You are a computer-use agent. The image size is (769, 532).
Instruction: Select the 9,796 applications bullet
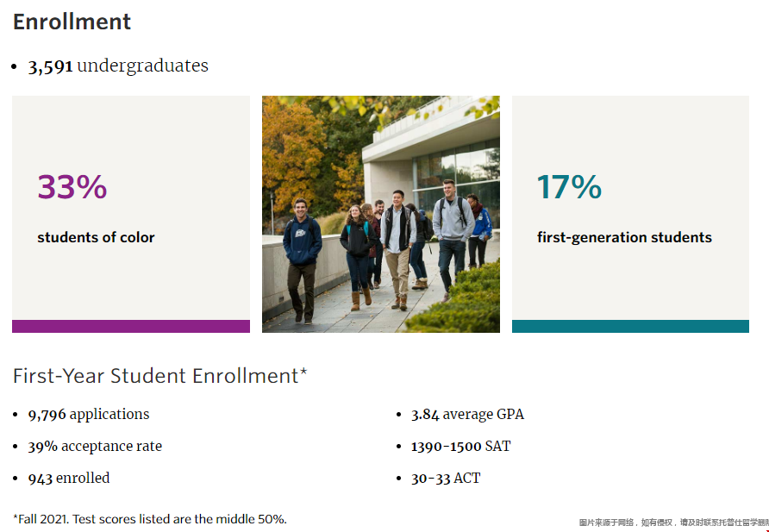[x=89, y=415]
